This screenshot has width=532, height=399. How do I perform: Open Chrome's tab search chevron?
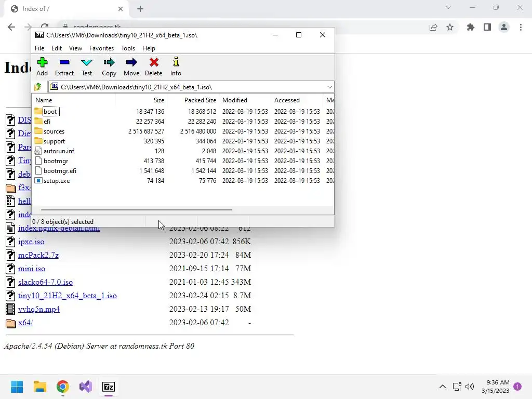[448, 7]
